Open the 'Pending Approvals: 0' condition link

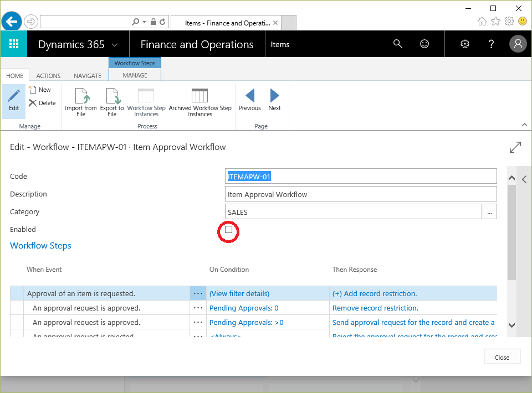[244, 308]
